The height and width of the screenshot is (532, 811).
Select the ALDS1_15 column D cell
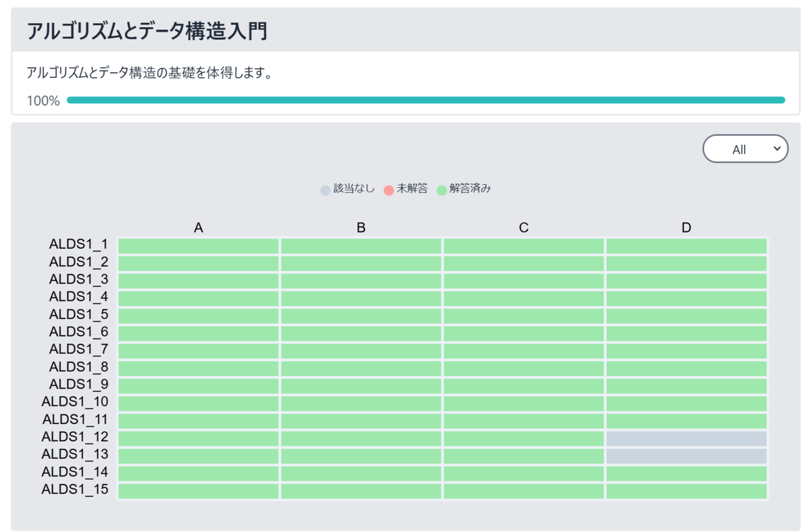(x=687, y=491)
